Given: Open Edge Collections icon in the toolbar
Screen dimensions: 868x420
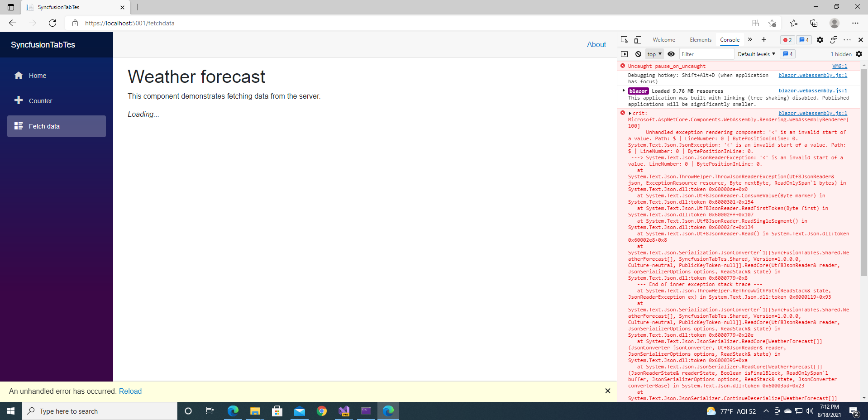Looking at the screenshot, I should (814, 23).
